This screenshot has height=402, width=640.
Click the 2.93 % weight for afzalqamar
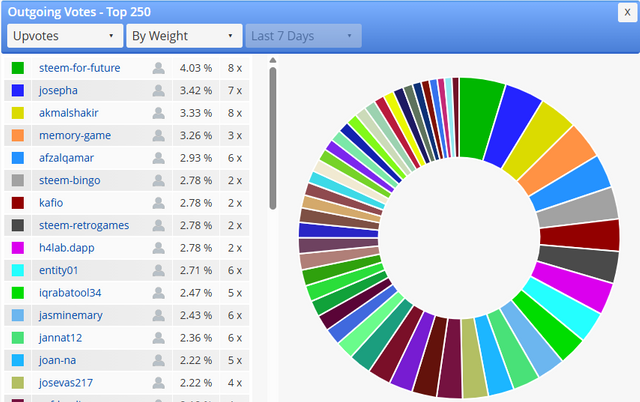[x=196, y=158]
